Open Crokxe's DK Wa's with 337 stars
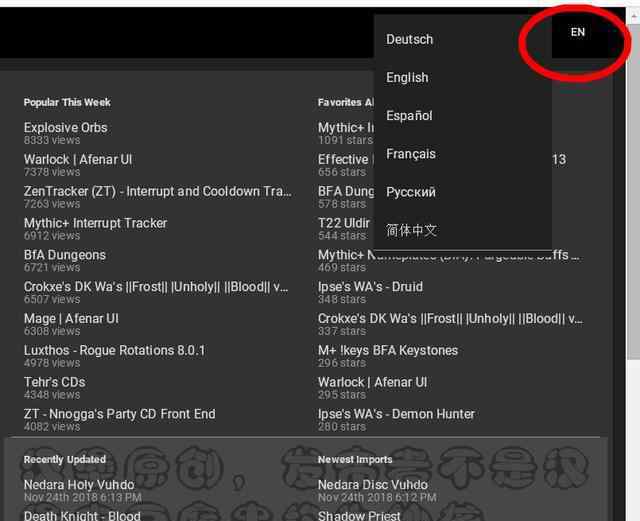640x521 pixels. [x=450, y=318]
